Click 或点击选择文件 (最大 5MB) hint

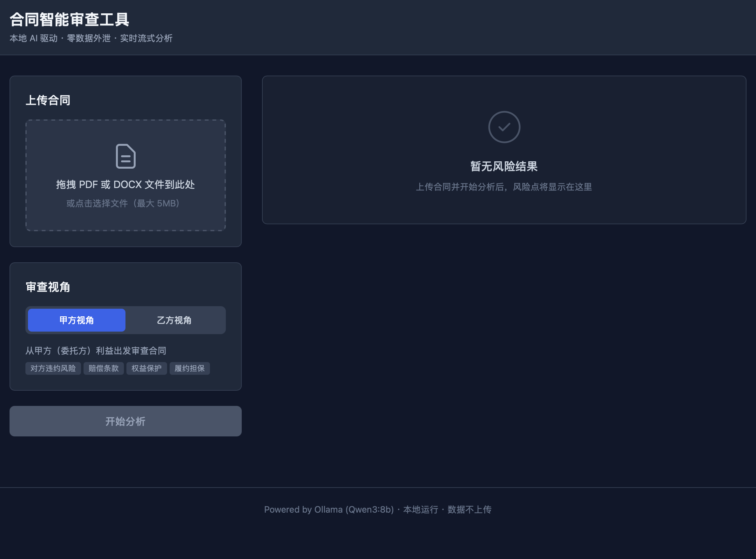(123, 203)
